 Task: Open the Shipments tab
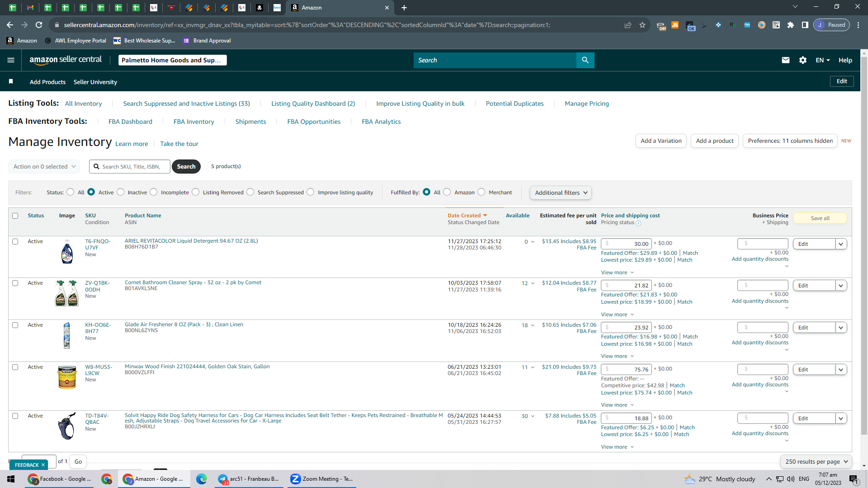(250, 122)
